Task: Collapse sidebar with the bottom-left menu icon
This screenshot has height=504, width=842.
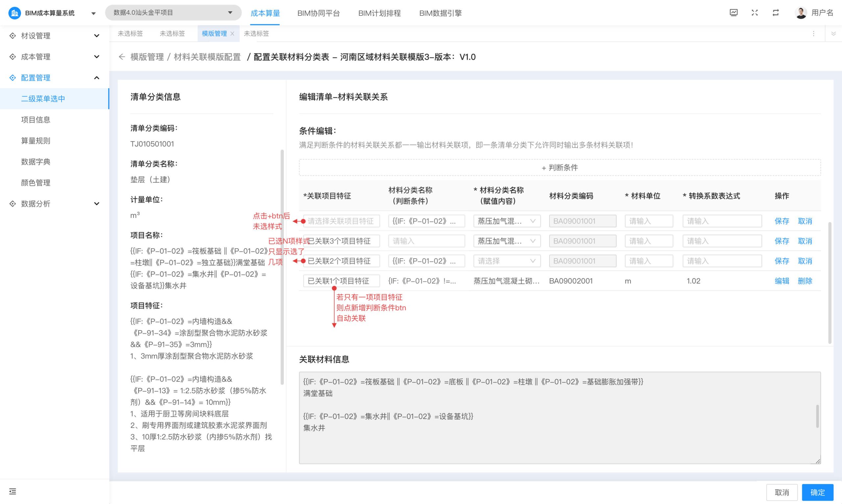Action: pos(12,492)
